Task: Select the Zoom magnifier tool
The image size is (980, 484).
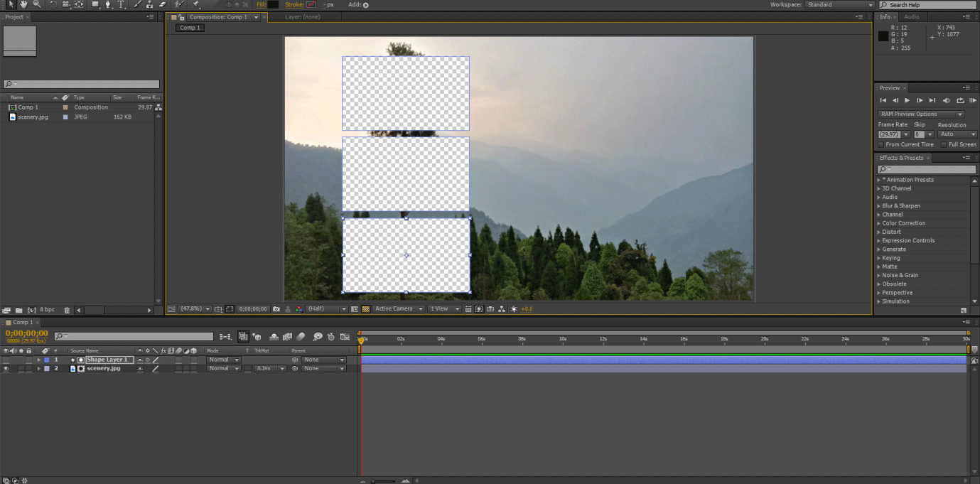Action: coord(36,4)
